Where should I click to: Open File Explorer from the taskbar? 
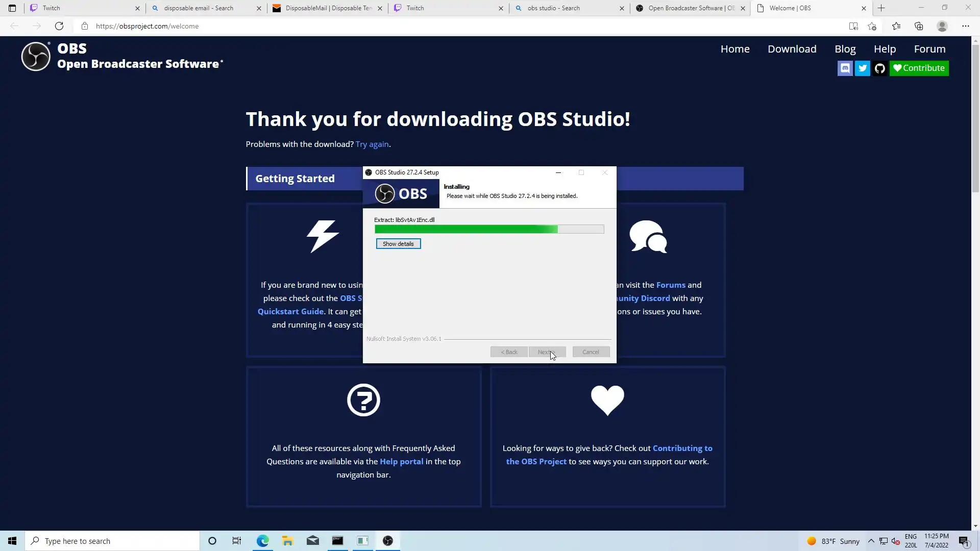[287, 541]
